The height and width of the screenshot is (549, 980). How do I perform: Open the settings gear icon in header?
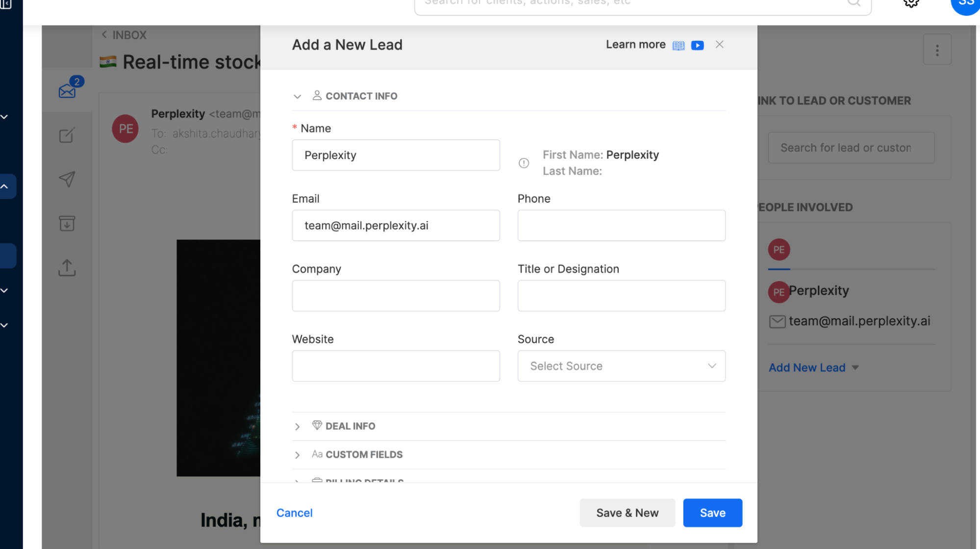[x=911, y=2]
